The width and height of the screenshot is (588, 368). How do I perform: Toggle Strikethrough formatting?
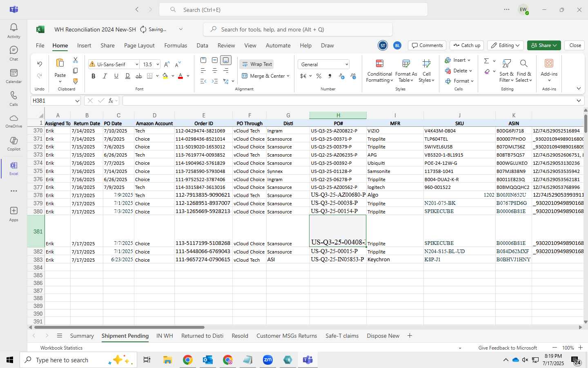[x=139, y=76]
